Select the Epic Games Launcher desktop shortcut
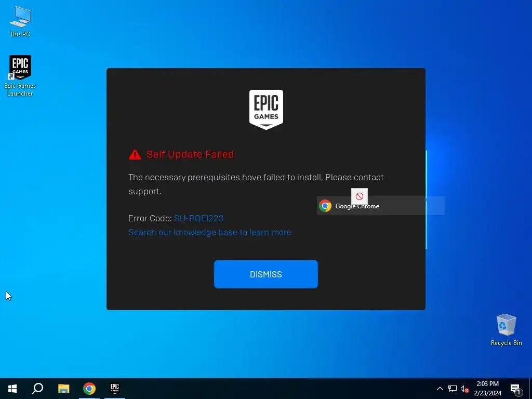This screenshot has height=399, width=532. click(20, 76)
